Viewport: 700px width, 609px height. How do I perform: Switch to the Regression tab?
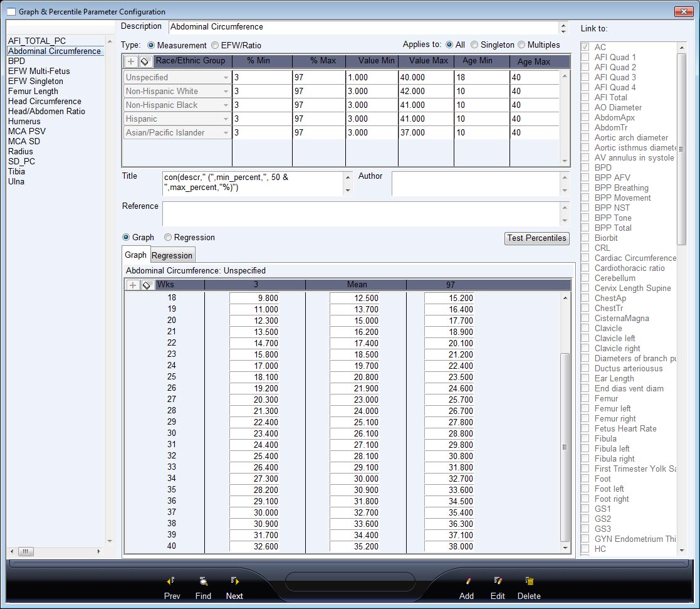pos(172,255)
